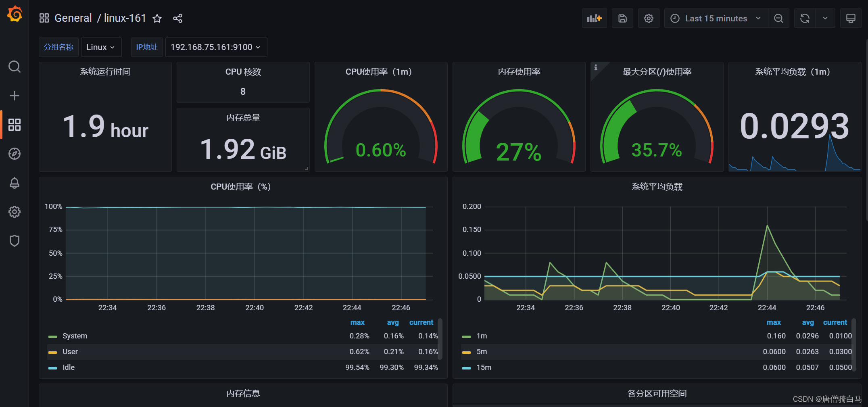The height and width of the screenshot is (407, 868).
Task: Toggle the 15m series in load legend
Action: (x=484, y=367)
